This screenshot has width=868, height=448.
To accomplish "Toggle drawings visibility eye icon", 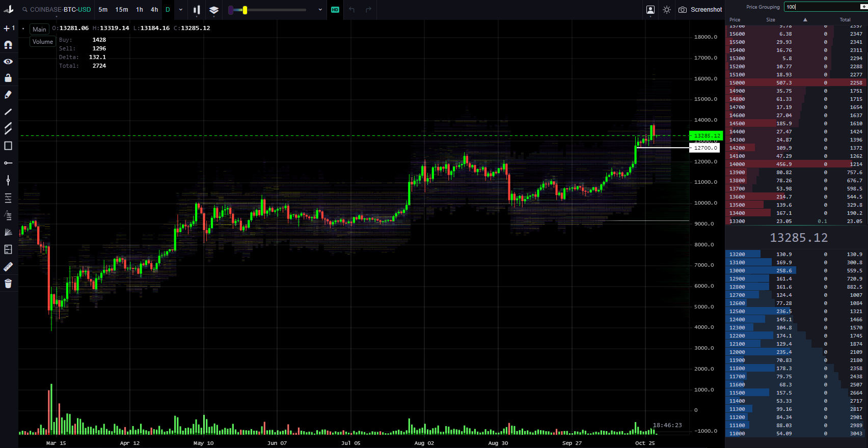I will pyautogui.click(x=8, y=62).
